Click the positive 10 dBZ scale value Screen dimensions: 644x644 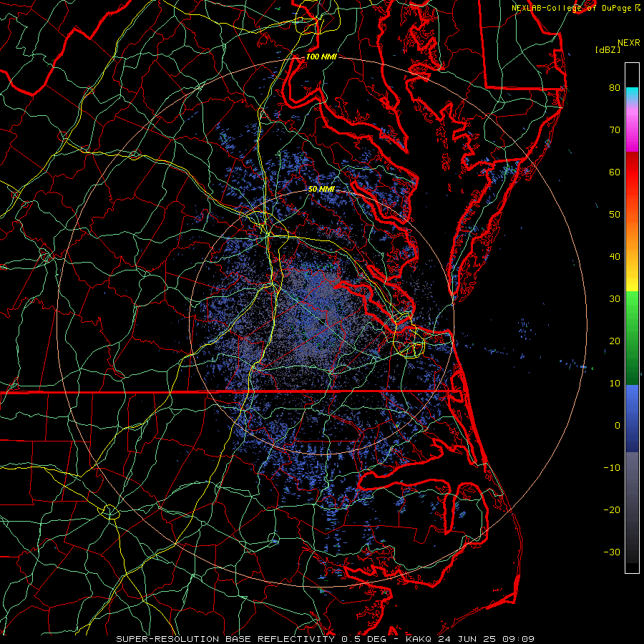coord(615,384)
